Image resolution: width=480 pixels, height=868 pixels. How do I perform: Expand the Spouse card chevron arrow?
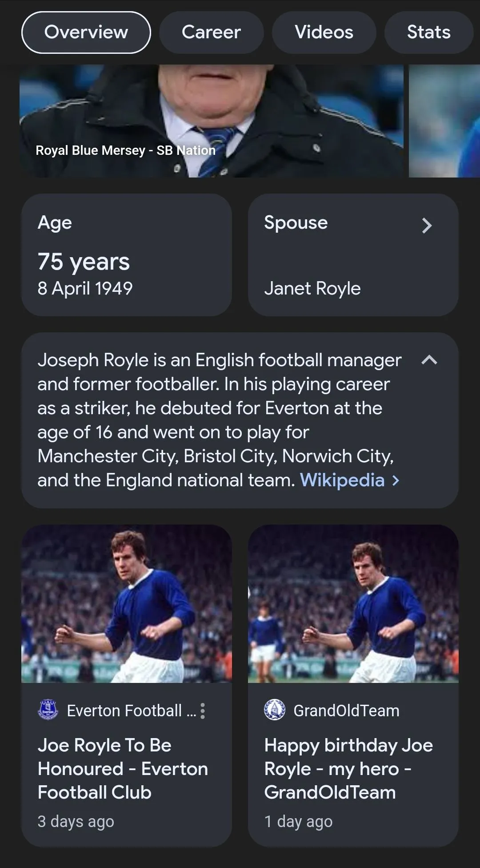pyautogui.click(x=427, y=226)
